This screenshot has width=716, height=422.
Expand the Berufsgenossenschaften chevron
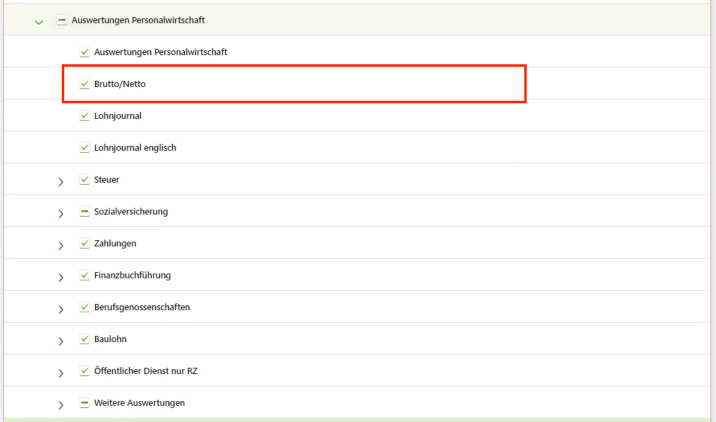tap(61, 309)
